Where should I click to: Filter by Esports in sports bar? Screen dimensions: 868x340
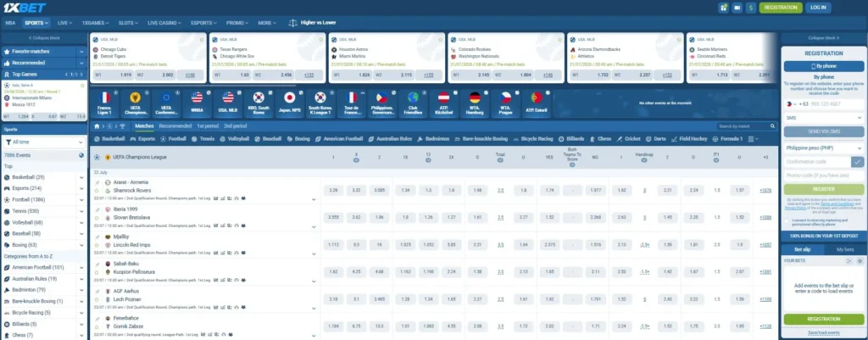click(142, 139)
